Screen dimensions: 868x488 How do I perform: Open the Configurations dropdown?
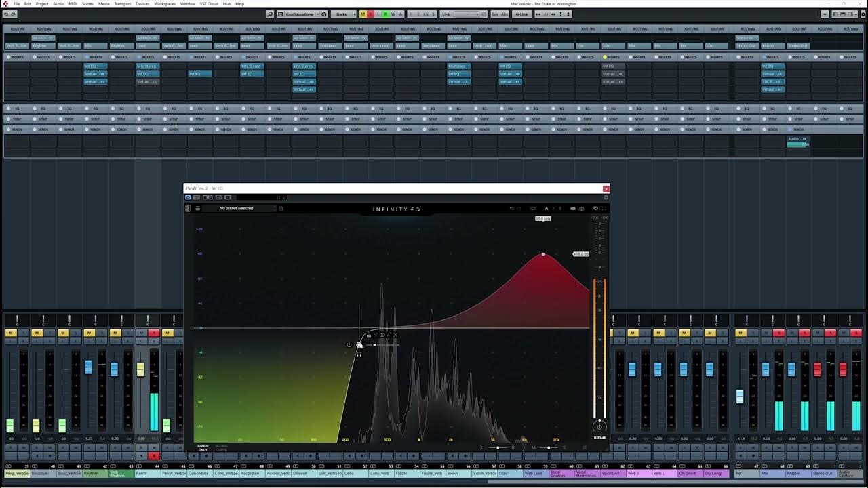[x=299, y=14]
